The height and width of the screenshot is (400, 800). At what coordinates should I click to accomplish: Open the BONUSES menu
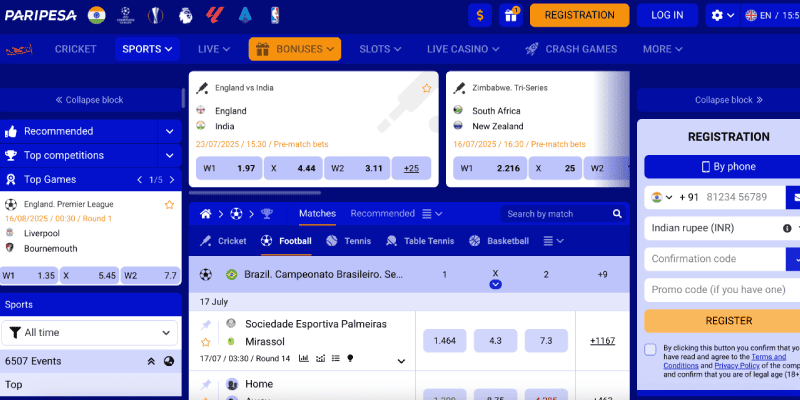(x=295, y=49)
